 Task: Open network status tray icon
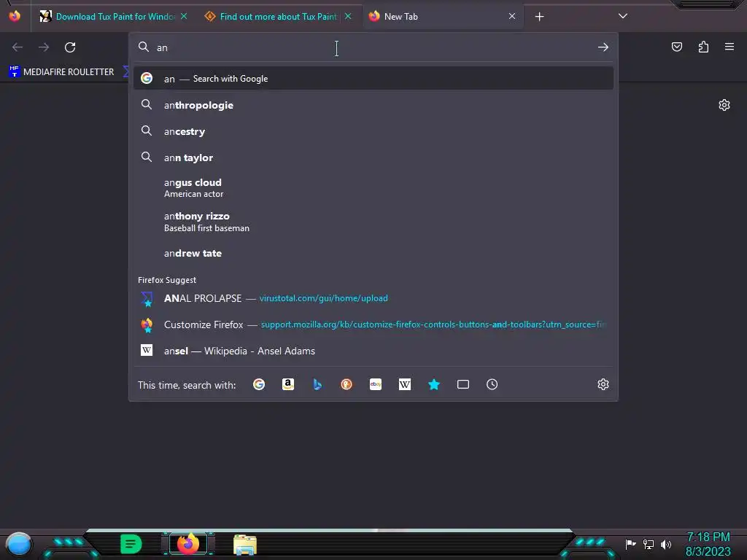pyautogui.click(x=649, y=544)
